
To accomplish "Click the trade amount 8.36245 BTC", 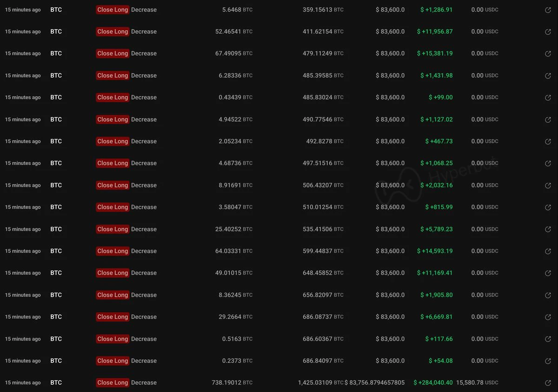I will (236, 295).
